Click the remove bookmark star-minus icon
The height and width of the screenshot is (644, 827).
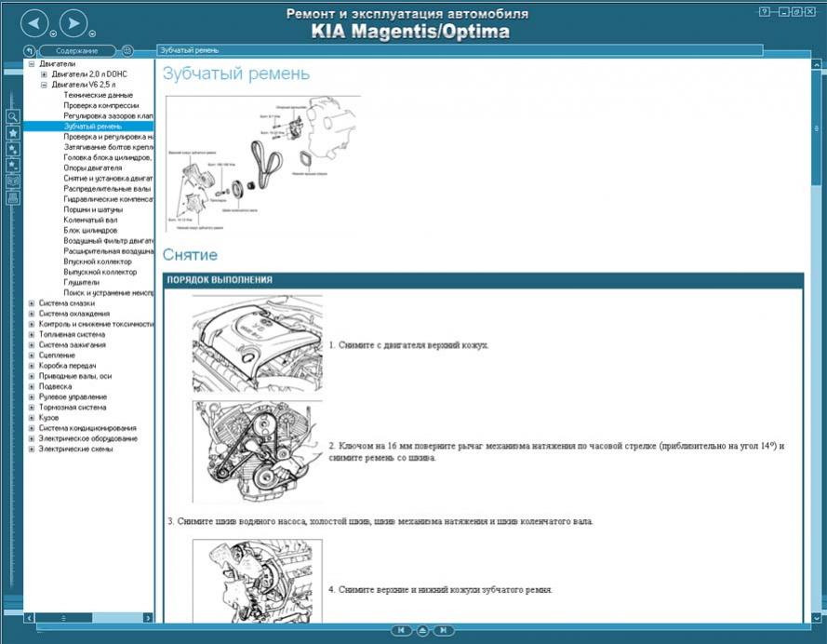(13, 166)
